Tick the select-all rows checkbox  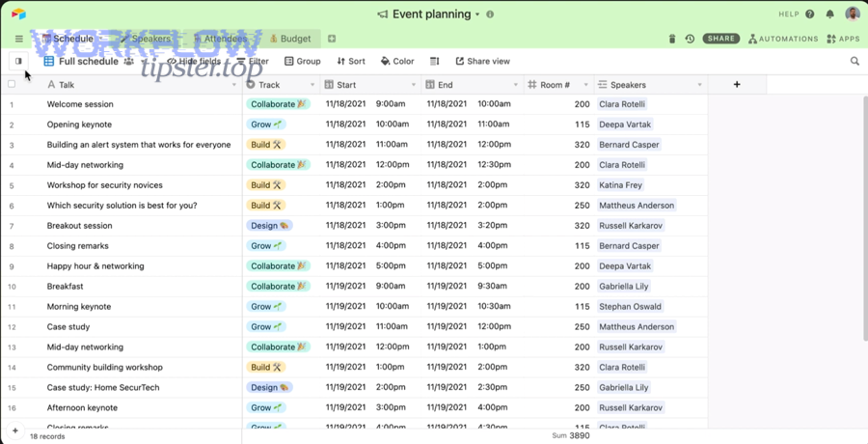[12, 85]
